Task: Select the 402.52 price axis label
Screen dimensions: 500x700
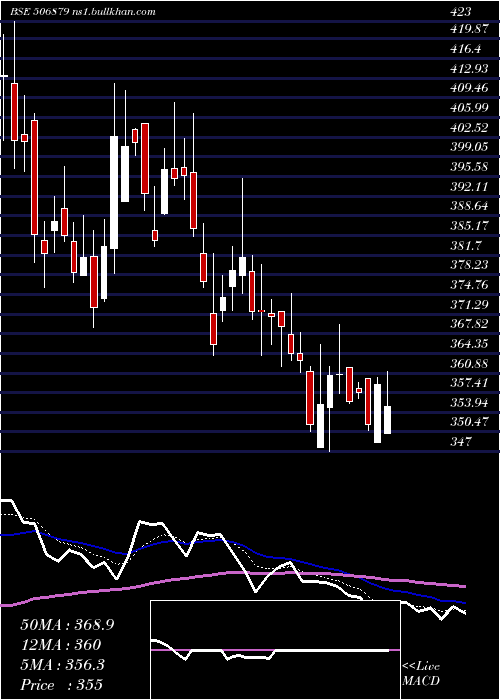Action: click(x=469, y=128)
